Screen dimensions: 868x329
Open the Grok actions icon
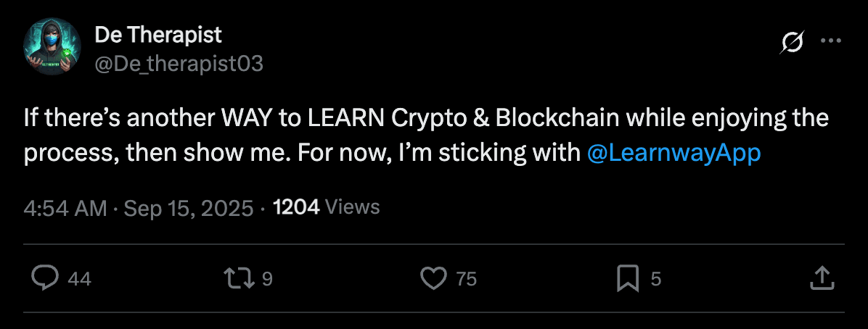(793, 44)
